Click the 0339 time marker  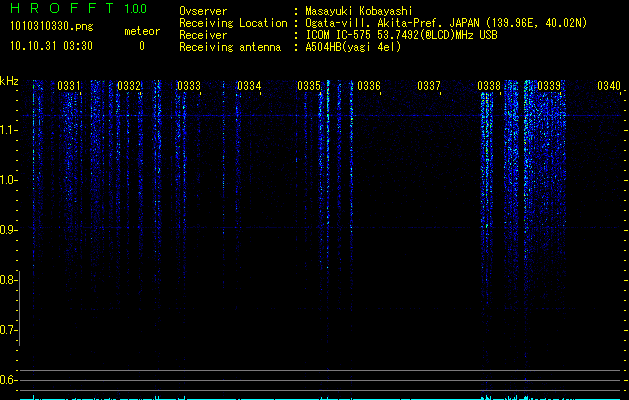click(549, 86)
